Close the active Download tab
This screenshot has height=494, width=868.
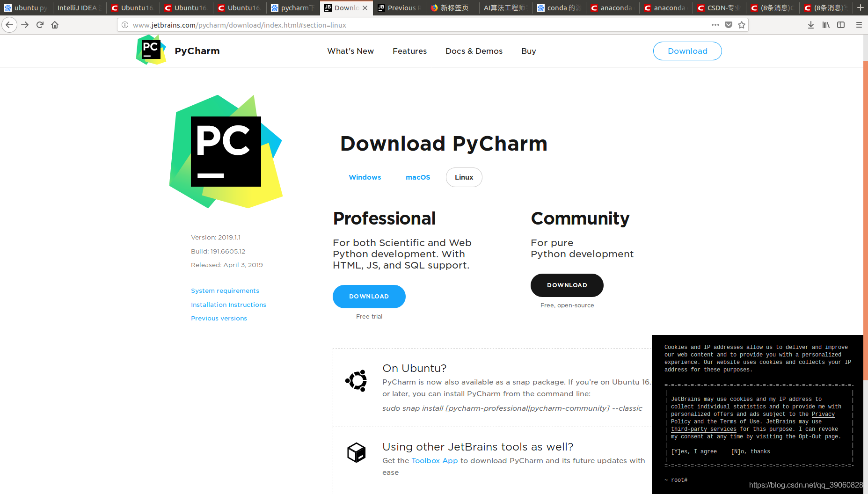tap(365, 8)
